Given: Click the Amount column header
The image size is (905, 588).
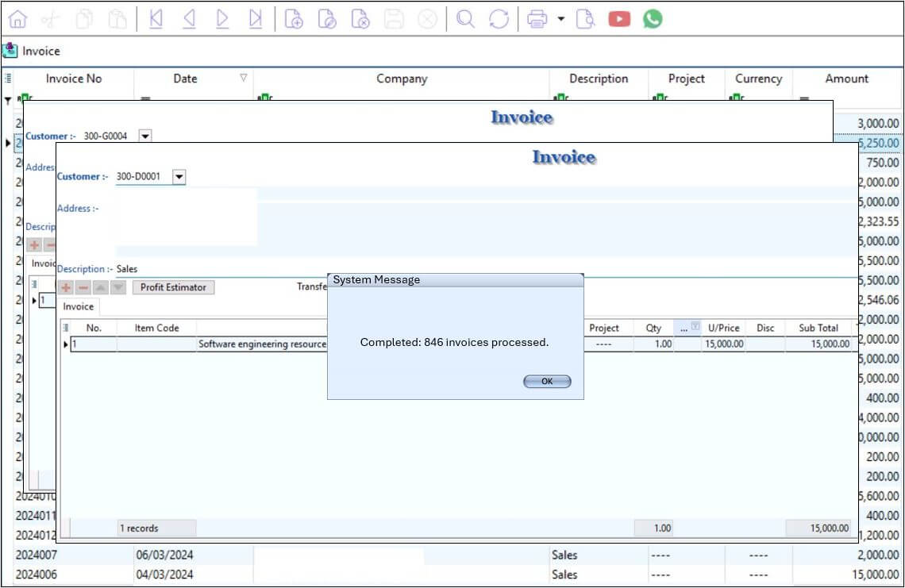Looking at the screenshot, I should [x=847, y=79].
